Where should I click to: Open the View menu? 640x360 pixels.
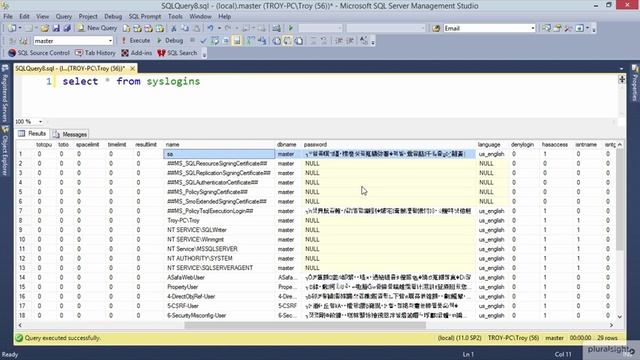tap(42, 17)
